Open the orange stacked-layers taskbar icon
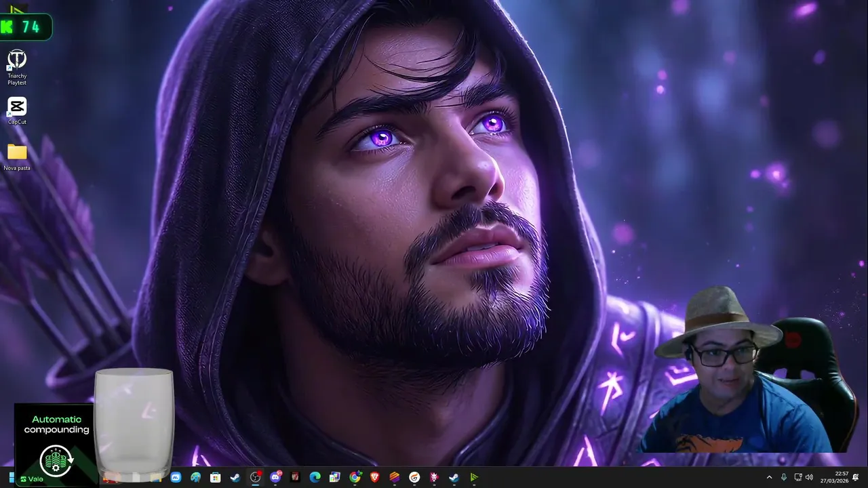The image size is (868, 488). 395,477
